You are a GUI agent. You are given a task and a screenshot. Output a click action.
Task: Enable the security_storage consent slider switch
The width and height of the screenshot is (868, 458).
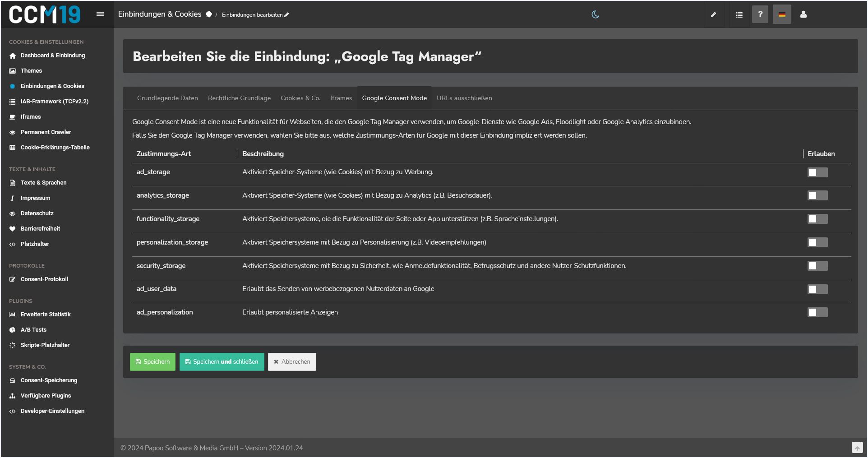(x=817, y=266)
